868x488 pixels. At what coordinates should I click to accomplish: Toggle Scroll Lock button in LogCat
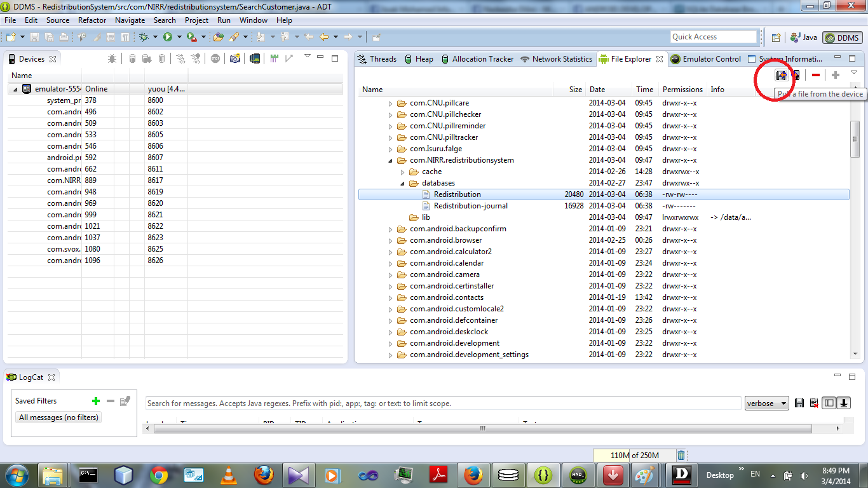click(x=844, y=403)
